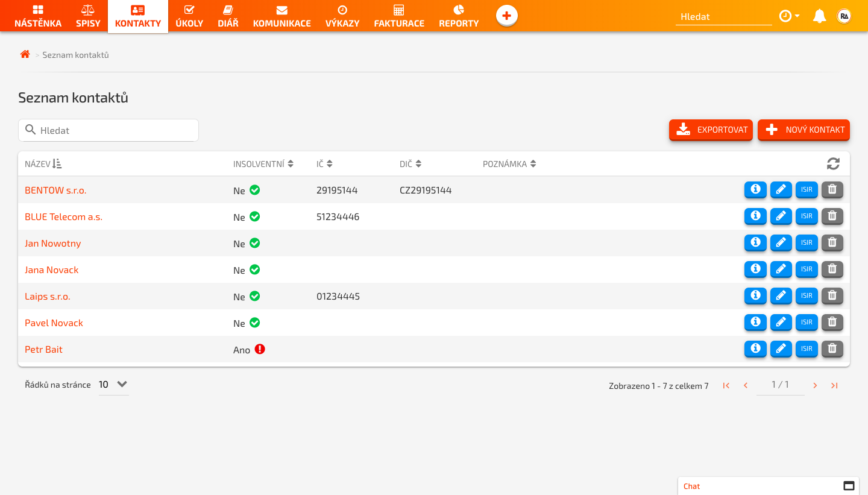Edit BENTOW s.r.o. contact with pencil icon
The image size is (868, 495).
click(x=781, y=189)
